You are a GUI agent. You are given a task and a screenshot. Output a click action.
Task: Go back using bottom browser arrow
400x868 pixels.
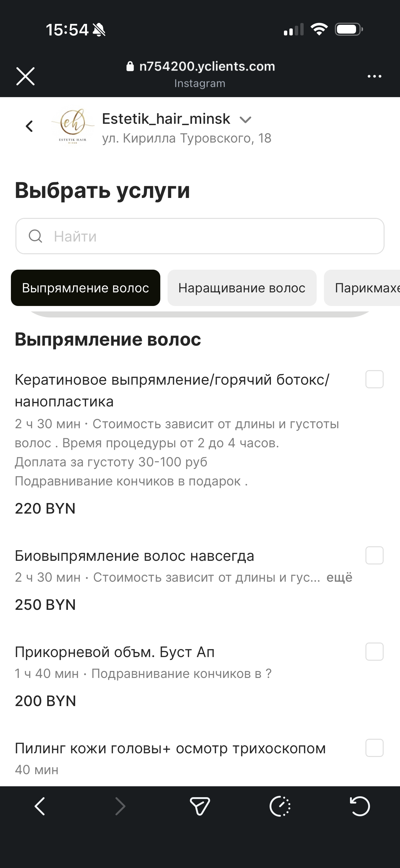coord(40,806)
